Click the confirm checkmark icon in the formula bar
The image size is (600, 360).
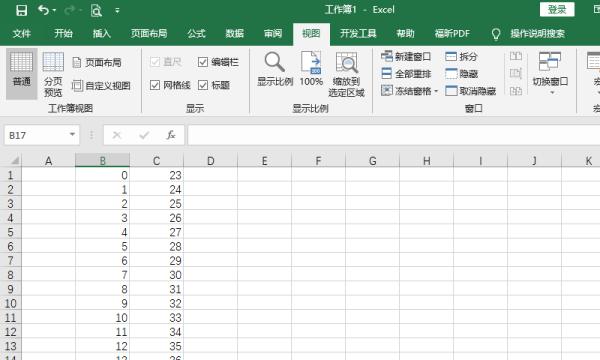144,135
